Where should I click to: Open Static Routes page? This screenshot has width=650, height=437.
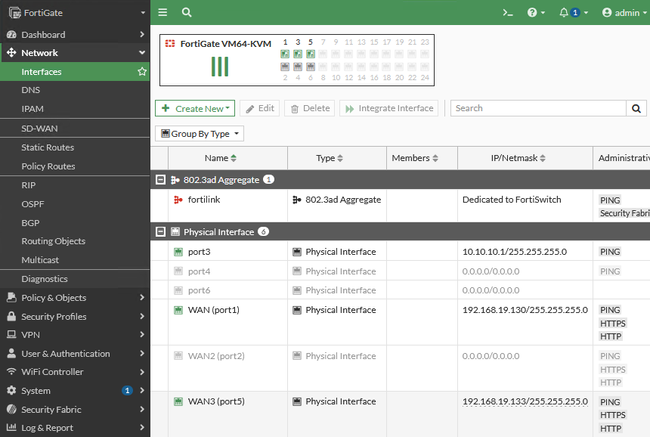(x=48, y=148)
